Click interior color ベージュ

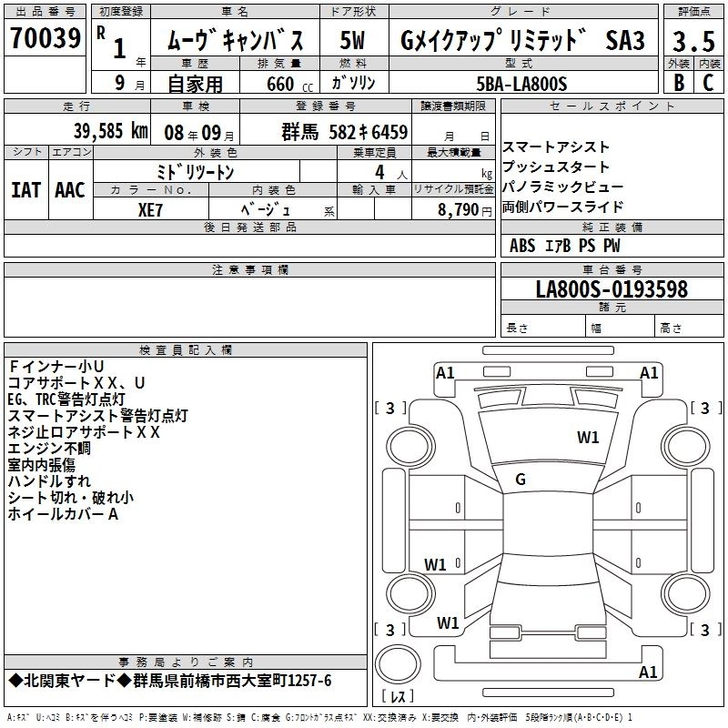266,210
